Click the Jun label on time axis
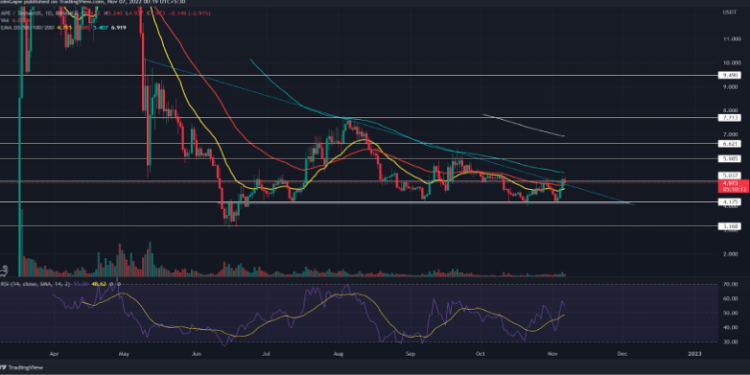The image size is (750, 375). coord(196,353)
